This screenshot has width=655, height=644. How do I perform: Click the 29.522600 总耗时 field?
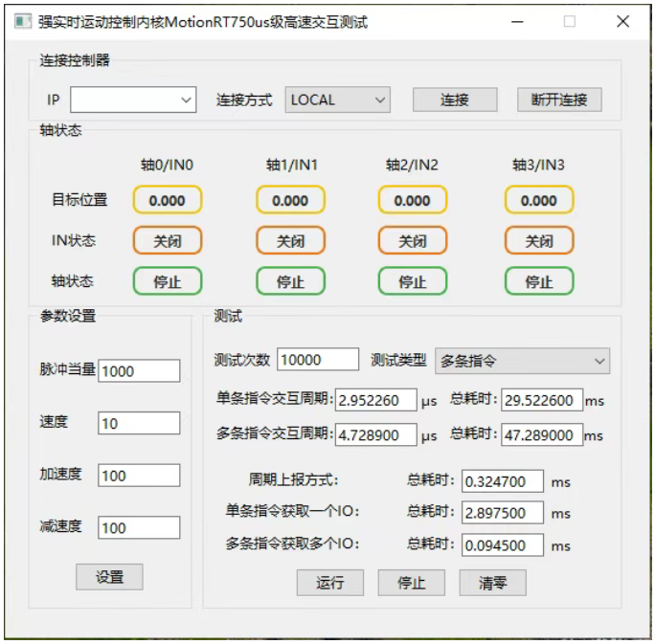(542, 400)
